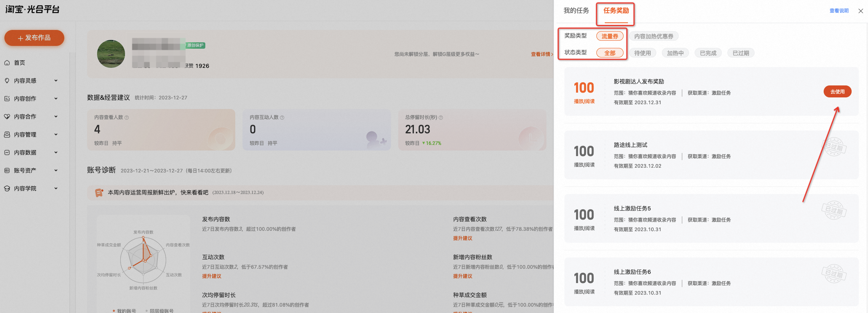Expand the 内容管理 menu chevron
Screen dimensions: 868x313
56,135
